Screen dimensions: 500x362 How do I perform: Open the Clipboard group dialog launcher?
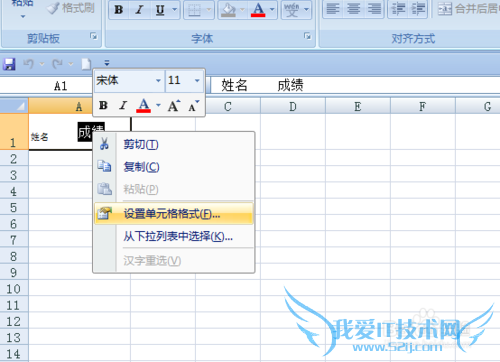pyautogui.click(x=94, y=36)
